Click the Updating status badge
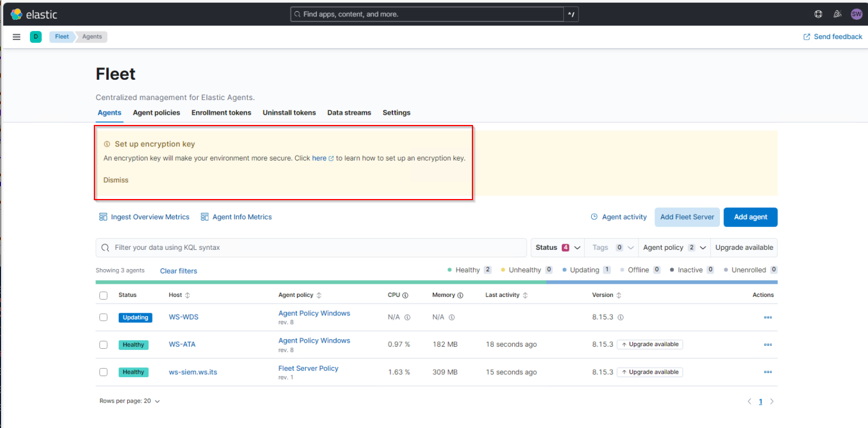The width and height of the screenshot is (868, 428). coord(136,318)
